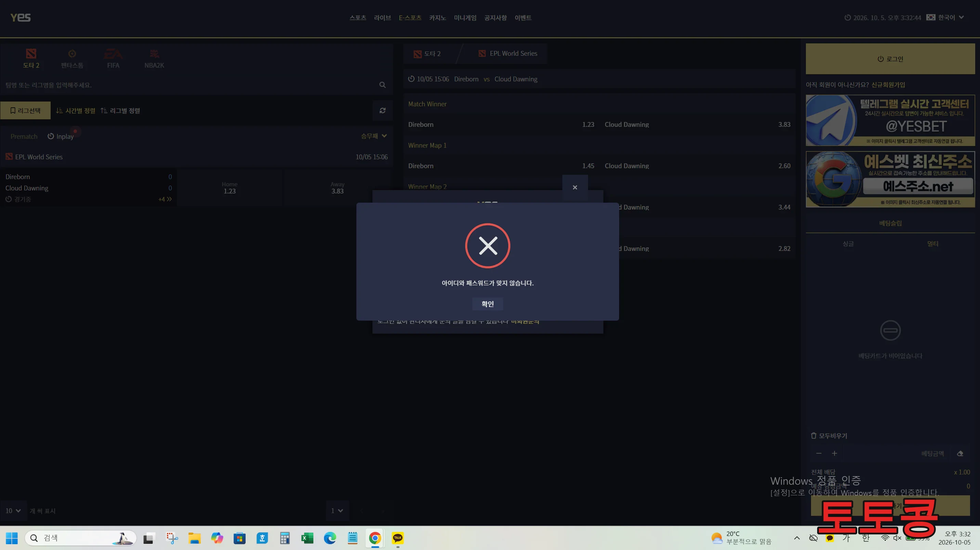This screenshot has height=550, width=980.
Task: Pick Away odds 3.83
Action: [338, 188]
